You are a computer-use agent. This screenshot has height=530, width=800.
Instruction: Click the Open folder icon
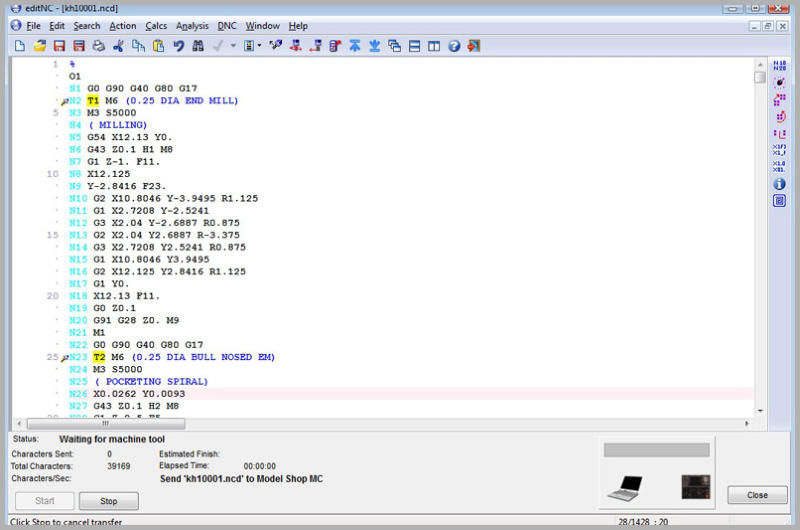click(x=40, y=46)
